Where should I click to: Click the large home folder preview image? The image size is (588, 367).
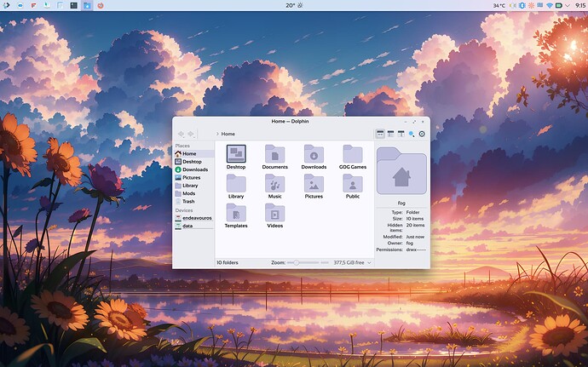pyautogui.click(x=401, y=171)
